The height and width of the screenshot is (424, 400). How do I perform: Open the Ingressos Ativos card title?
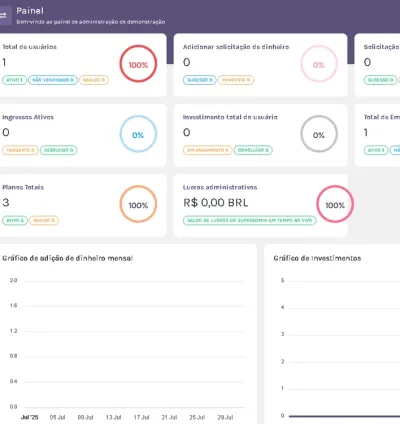(x=28, y=117)
